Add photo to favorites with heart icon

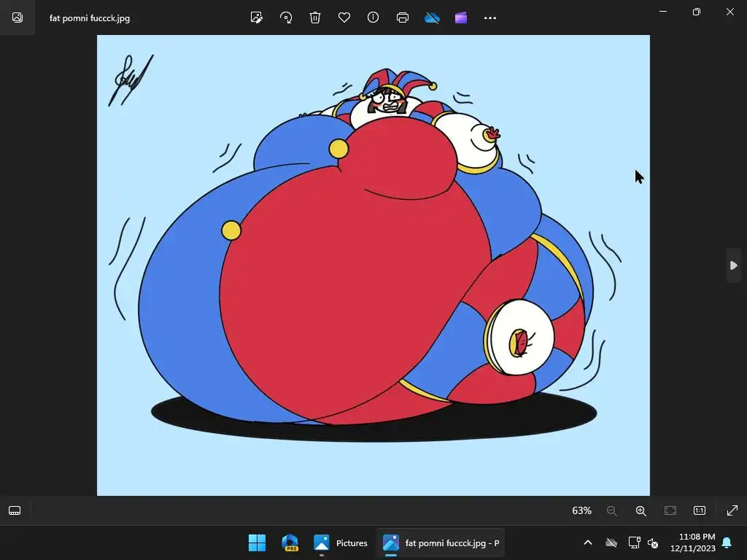coord(344,17)
